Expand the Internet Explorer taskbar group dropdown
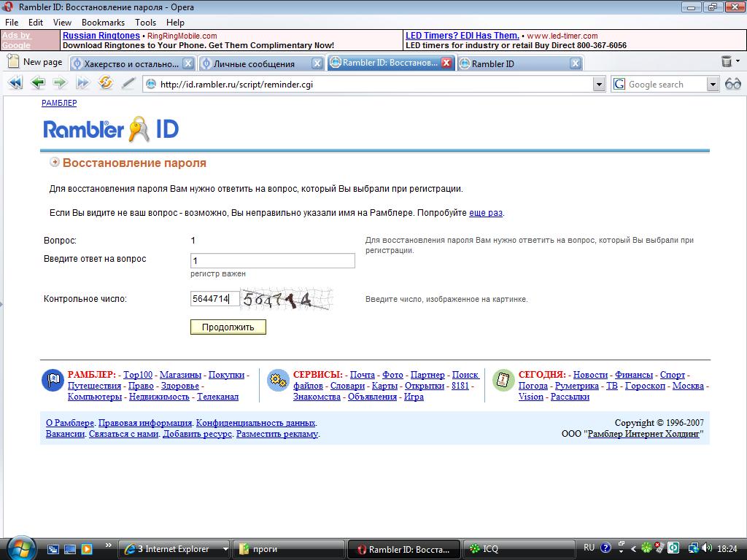 click(x=225, y=549)
